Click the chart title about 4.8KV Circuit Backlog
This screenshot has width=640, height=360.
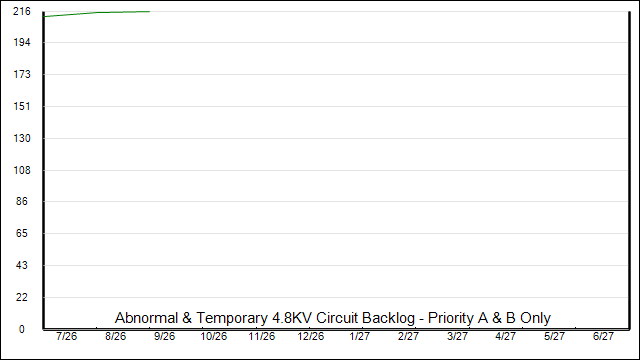(333, 318)
